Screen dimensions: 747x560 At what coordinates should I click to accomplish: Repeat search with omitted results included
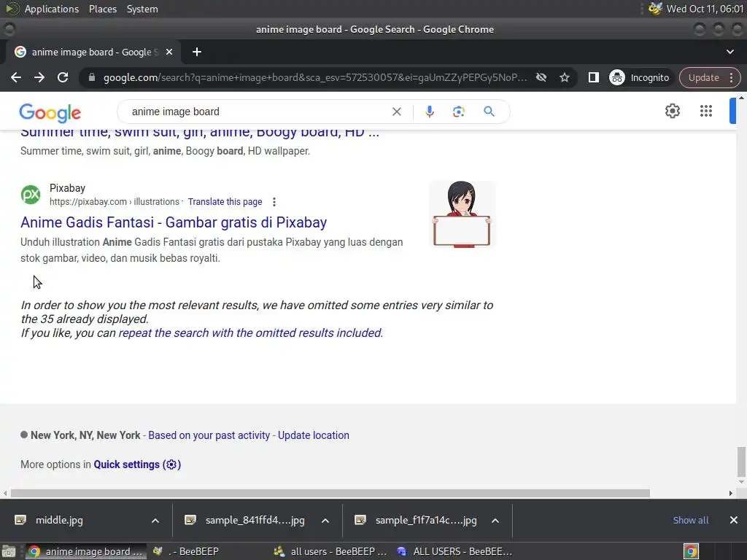click(x=251, y=332)
